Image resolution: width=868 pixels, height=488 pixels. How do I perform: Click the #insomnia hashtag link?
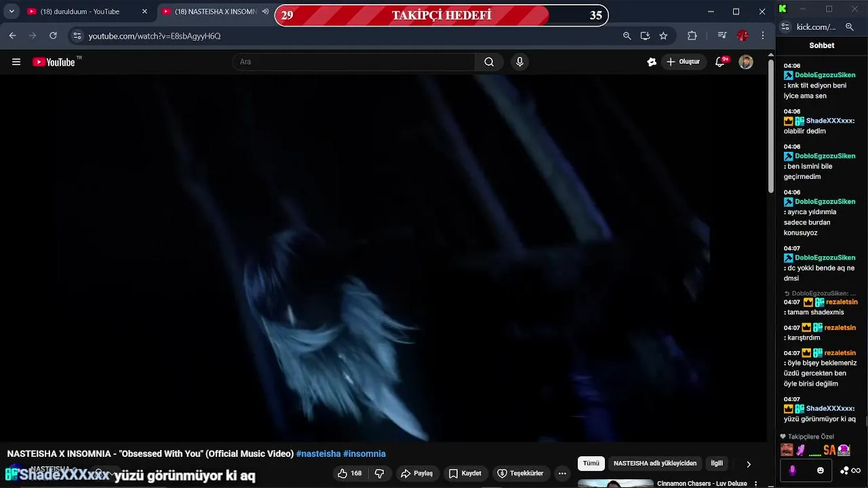(x=364, y=453)
